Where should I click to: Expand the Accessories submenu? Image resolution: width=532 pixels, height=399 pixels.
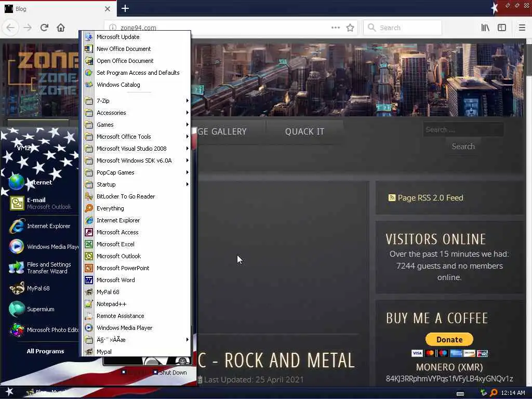pyautogui.click(x=137, y=113)
